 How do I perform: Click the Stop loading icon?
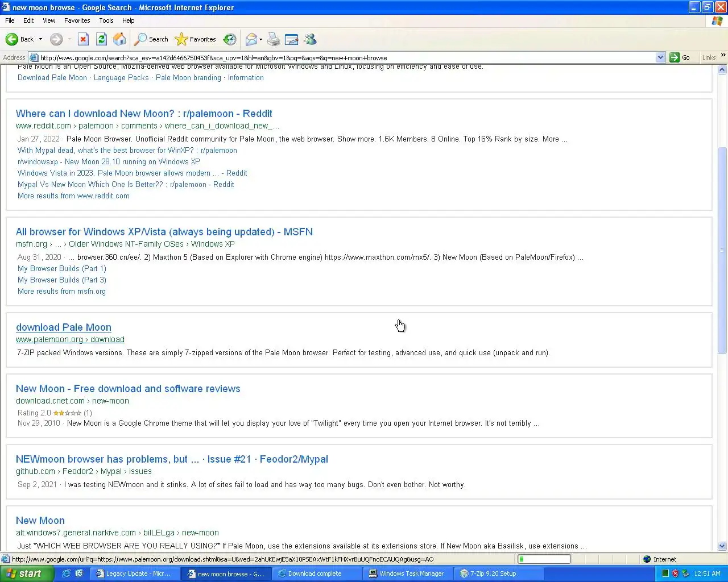pos(83,39)
